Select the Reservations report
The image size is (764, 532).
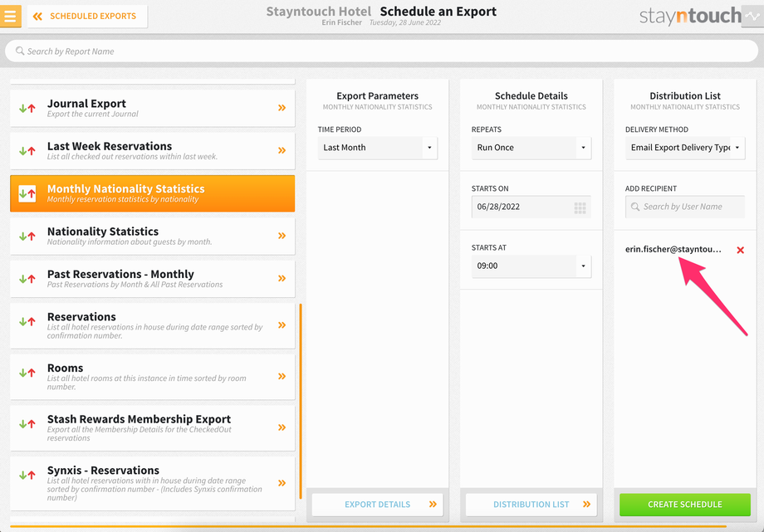(x=153, y=325)
